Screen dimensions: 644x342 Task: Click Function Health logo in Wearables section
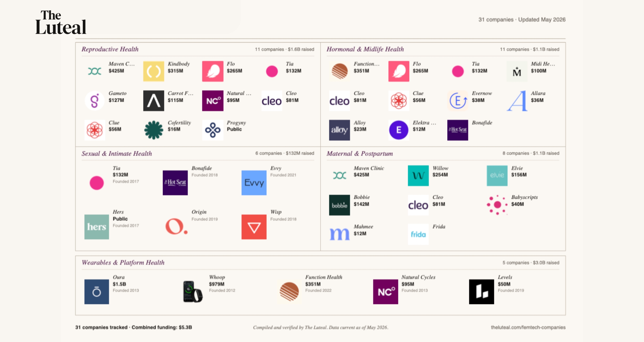[x=289, y=292]
